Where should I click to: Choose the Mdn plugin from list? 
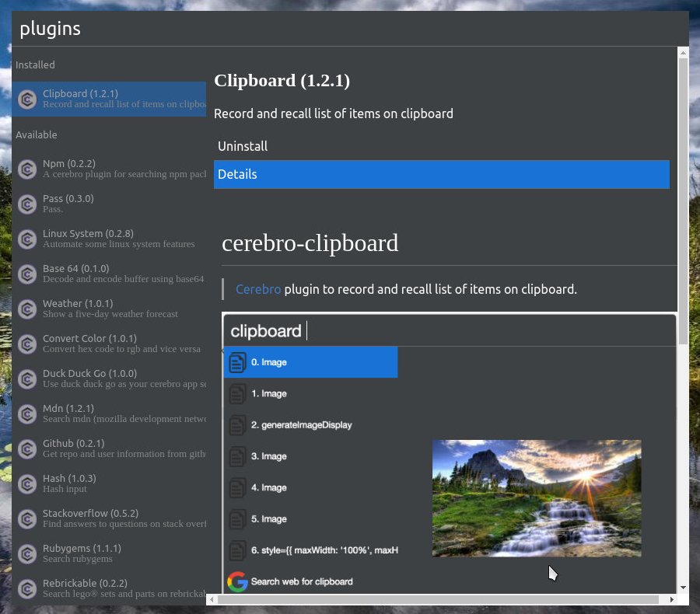[109, 414]
